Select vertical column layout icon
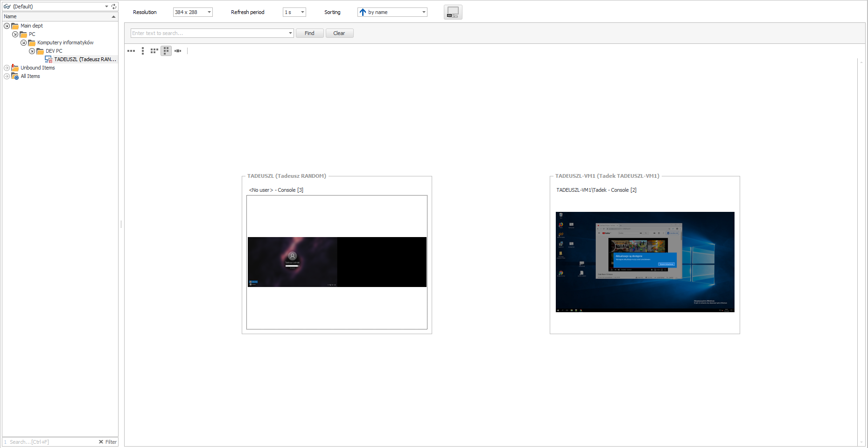 coord(143,51)
